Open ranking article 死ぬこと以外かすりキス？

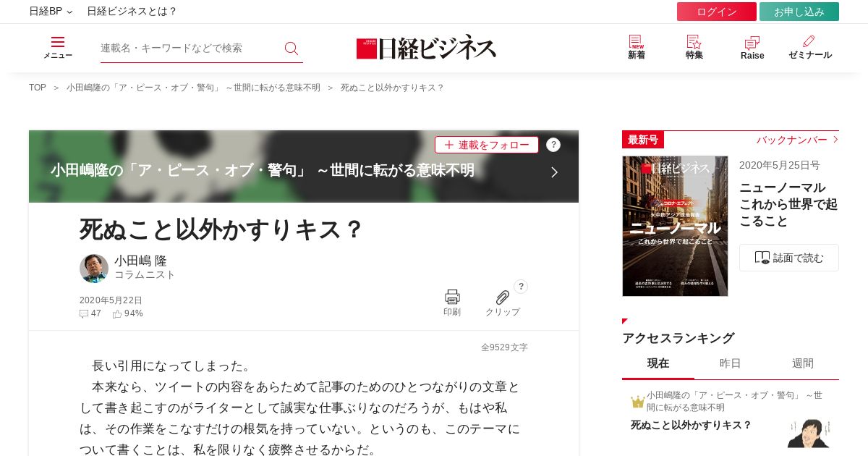[x=692, y=425]
